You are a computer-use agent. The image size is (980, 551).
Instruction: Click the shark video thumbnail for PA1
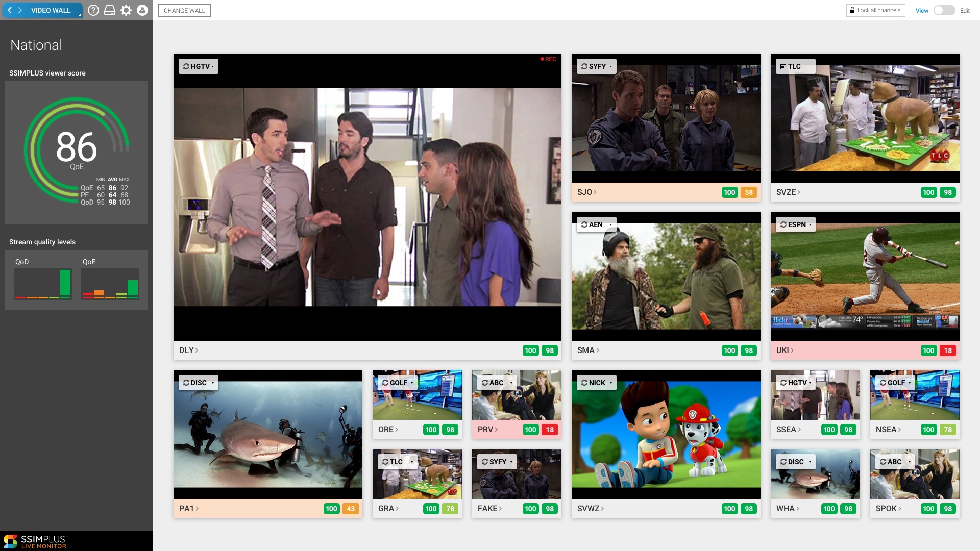267,439
